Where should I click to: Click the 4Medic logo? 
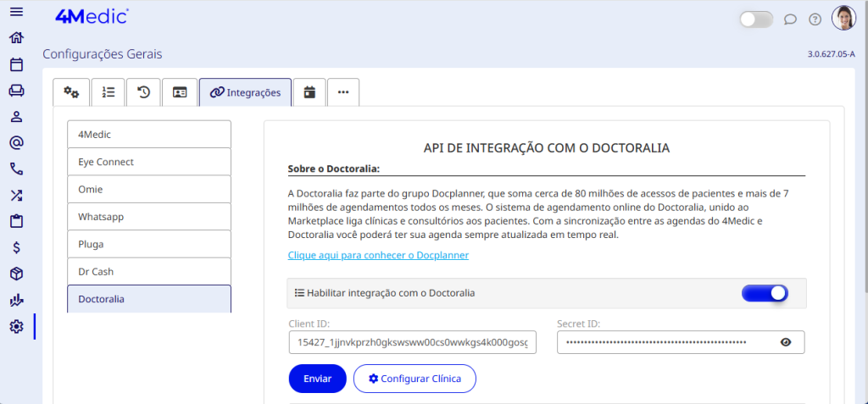coord(92,17)
